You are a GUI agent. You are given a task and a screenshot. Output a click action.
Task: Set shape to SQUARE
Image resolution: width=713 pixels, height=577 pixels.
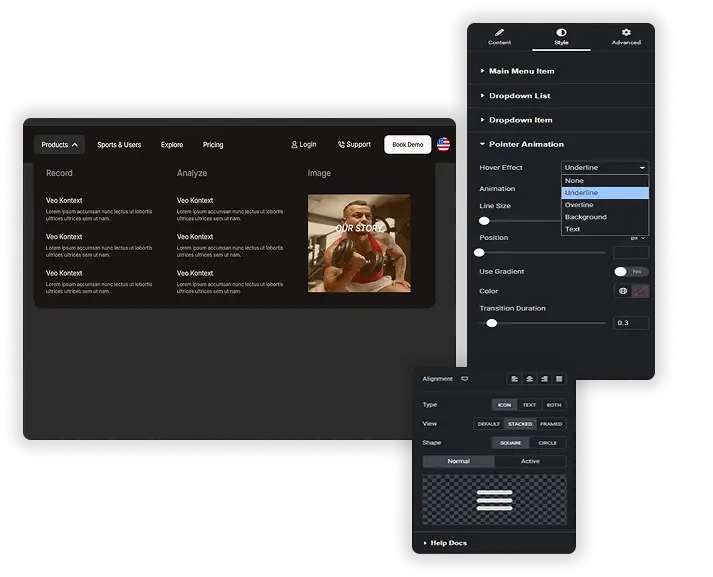510,443
